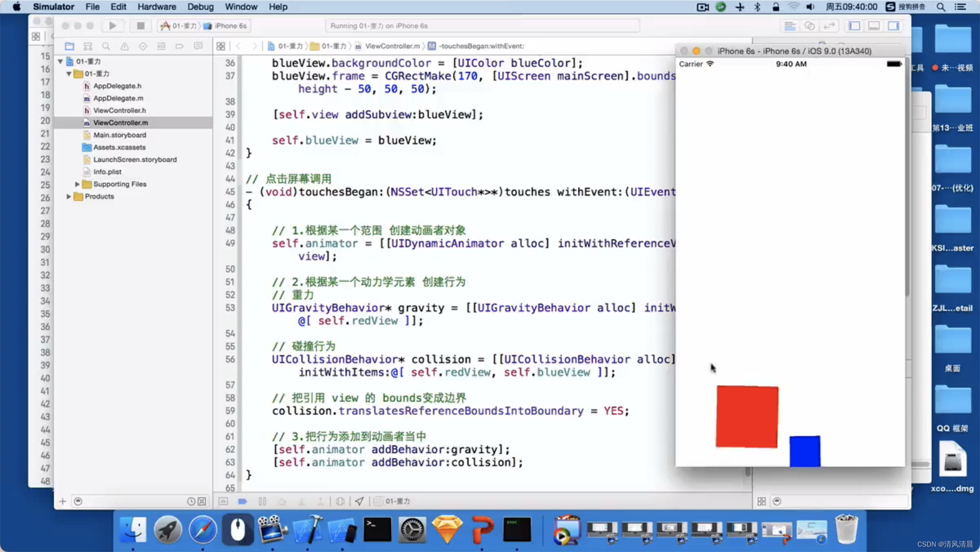The image size is (980, 552).
Task: Expand the Products group
Action: point(69,196)
